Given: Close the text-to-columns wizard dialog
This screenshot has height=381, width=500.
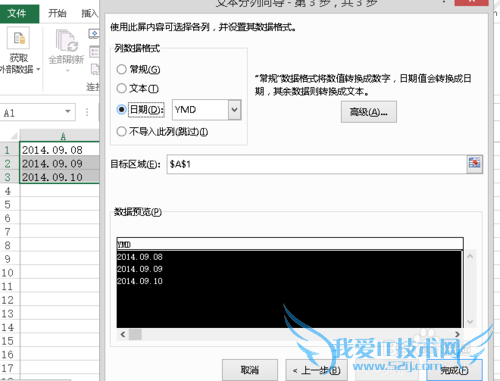Looking at the screenshot, I should click(x=471, y=2).
